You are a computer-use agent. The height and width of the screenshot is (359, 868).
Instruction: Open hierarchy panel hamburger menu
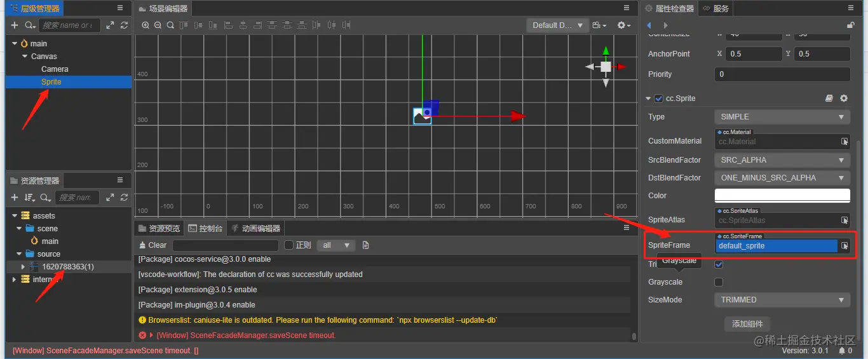(x=120, y=8)
